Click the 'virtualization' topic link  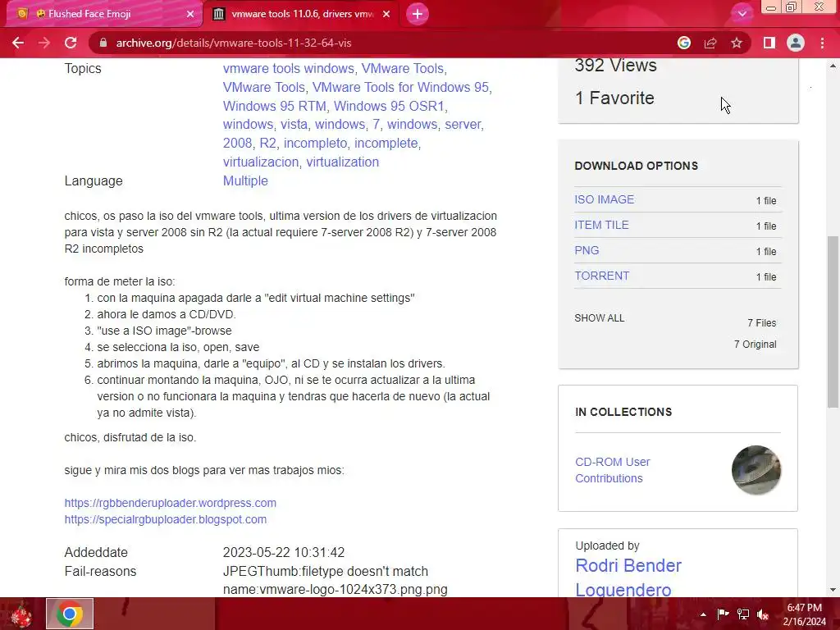(342, 162)
